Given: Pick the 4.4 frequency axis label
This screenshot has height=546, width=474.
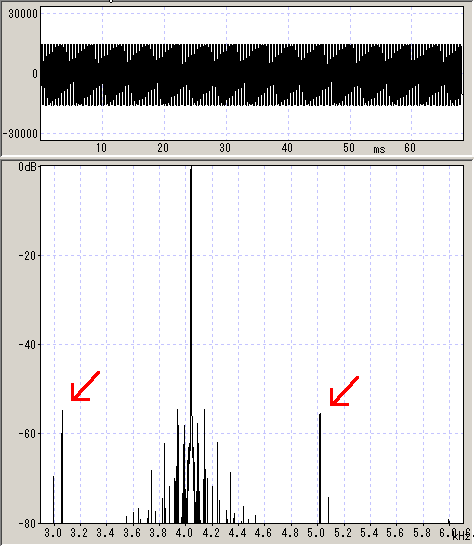Looking at the screenshot, I should 238,533.
